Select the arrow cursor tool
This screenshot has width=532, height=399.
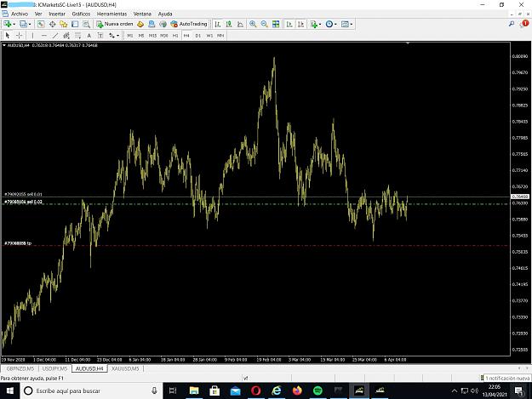point(8,35)
